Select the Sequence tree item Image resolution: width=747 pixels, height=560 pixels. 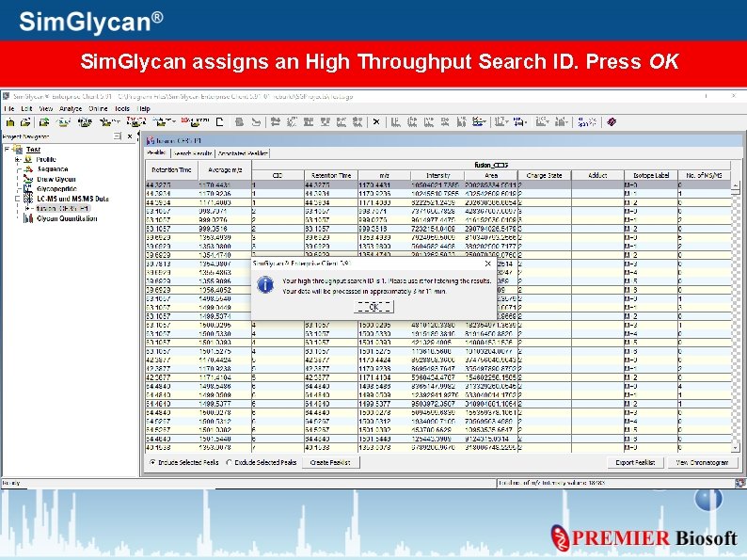pyautogui.click(x=53, y=169)
